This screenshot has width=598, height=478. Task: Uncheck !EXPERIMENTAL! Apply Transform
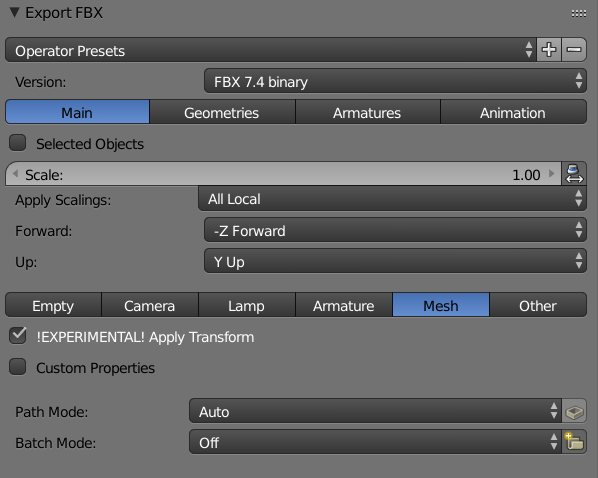pyautogui.click(x=18, y=336)
